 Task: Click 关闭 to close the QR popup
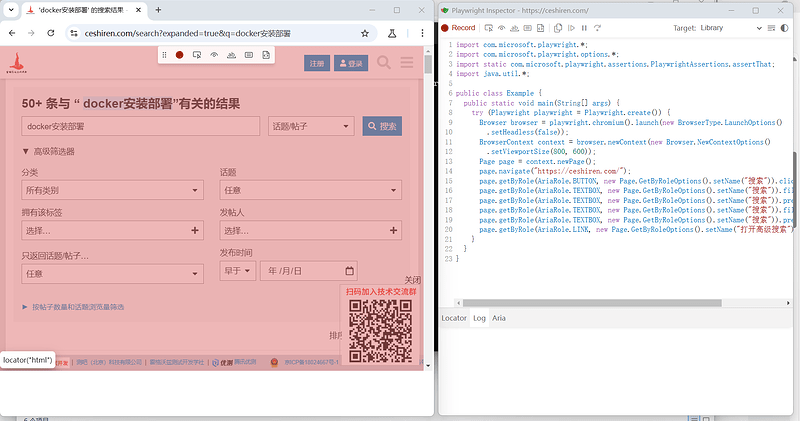coord(413,280)
